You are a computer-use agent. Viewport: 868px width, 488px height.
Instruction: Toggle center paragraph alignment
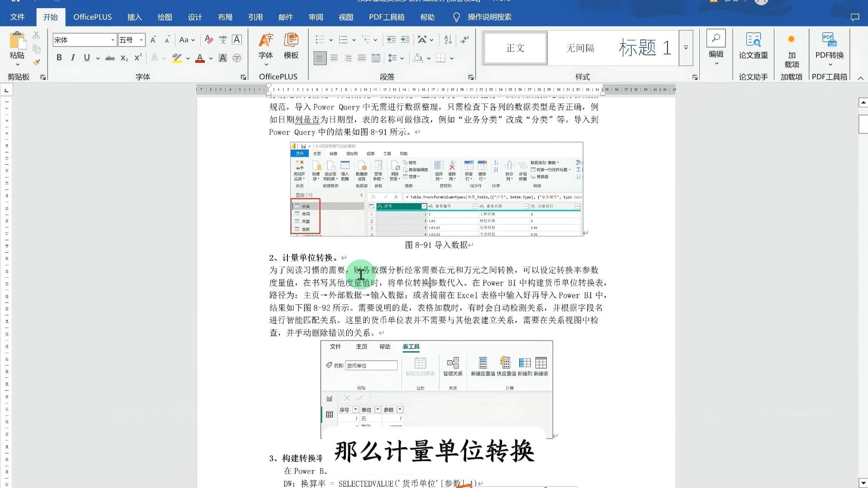point(334,58)
